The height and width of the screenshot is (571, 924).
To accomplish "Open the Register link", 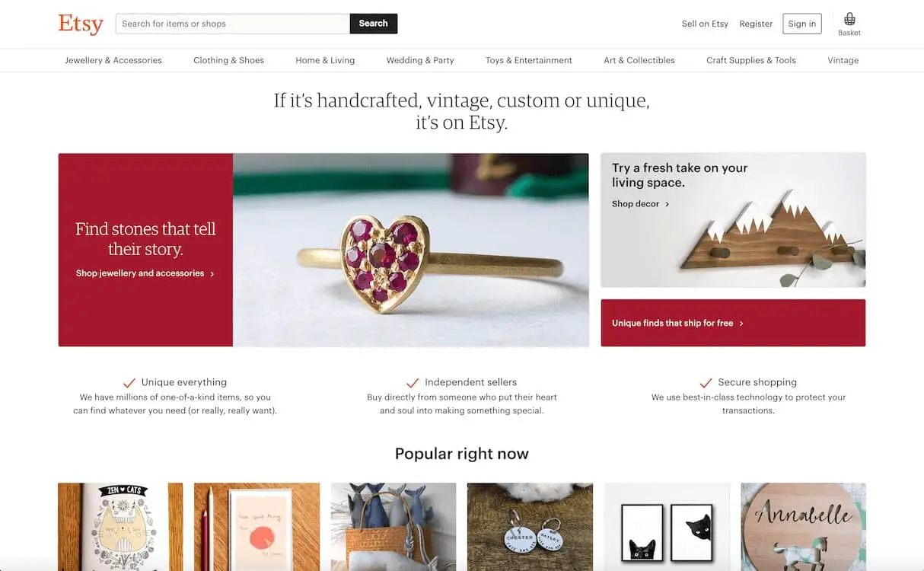I will point(756,24).
